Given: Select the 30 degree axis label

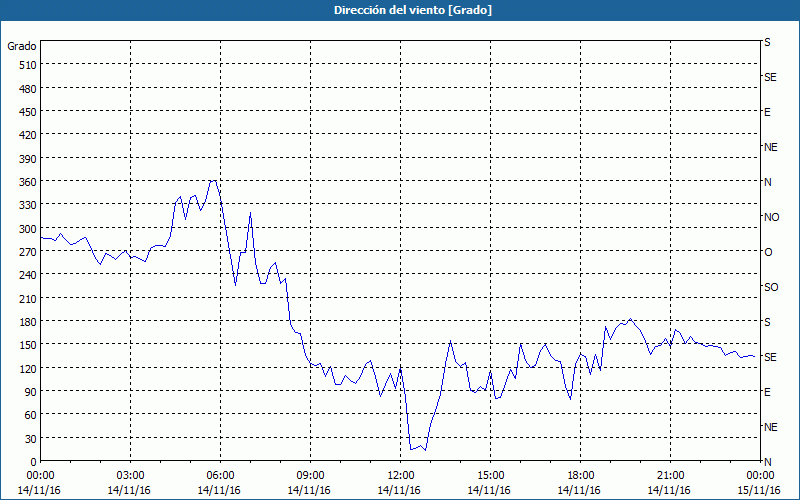Looking at the screenshot, I should coord(30,439).
